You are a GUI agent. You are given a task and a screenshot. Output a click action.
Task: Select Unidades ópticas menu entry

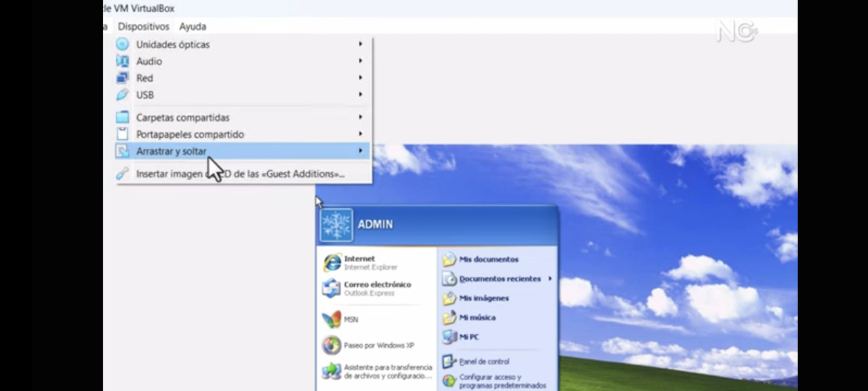point(243,44)
